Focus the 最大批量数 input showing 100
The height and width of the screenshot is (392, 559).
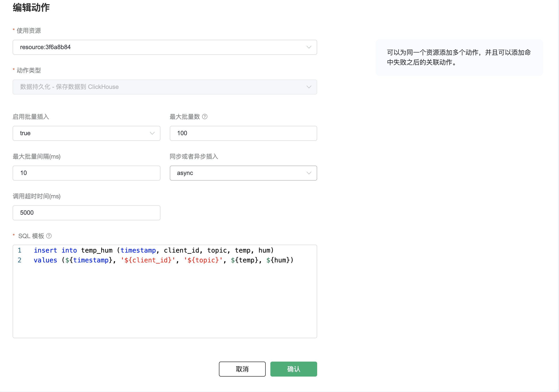click(x=243, y=133)
